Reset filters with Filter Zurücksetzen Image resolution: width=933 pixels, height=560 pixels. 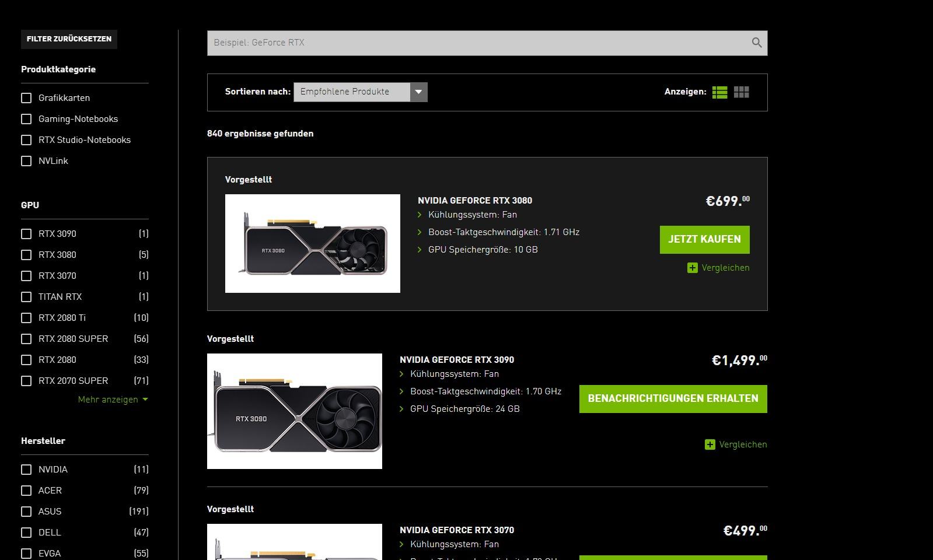(69, 39)
